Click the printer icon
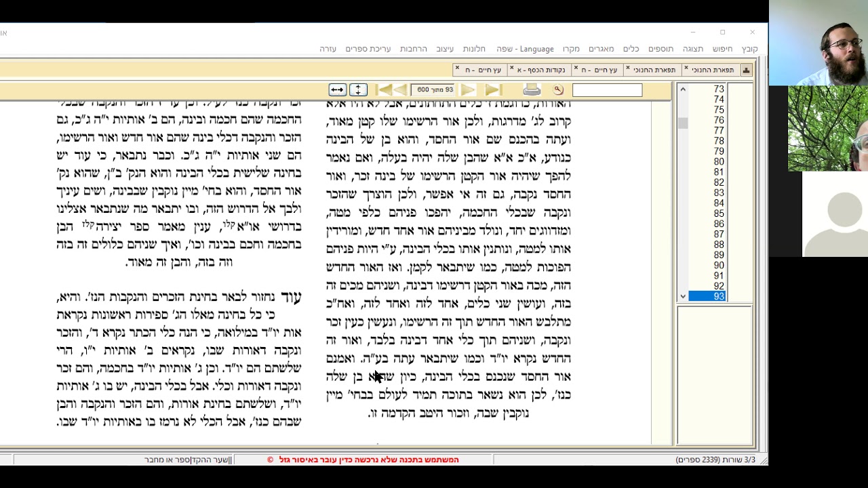Viewport: 868px width, 488px height. (532, 89)
